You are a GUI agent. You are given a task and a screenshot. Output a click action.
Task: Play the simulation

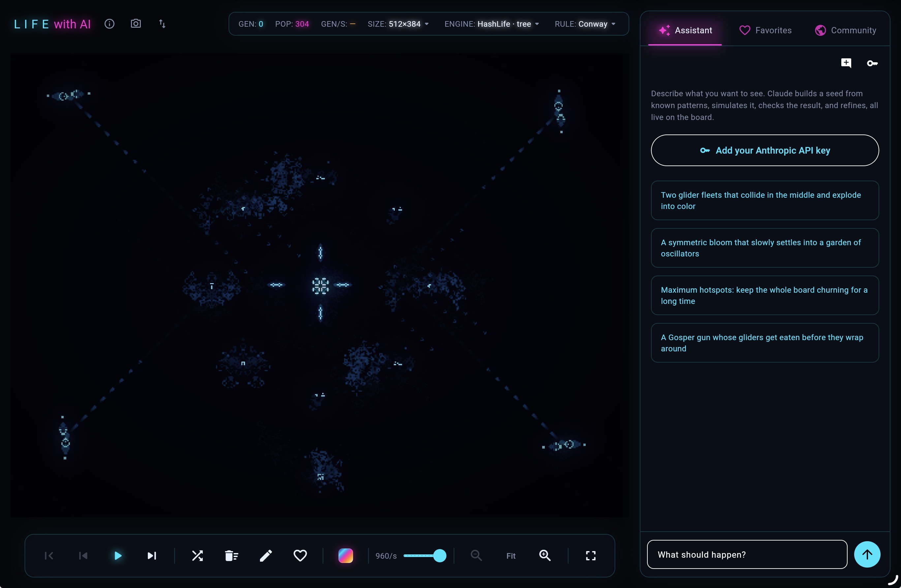(x=118, y=555)
